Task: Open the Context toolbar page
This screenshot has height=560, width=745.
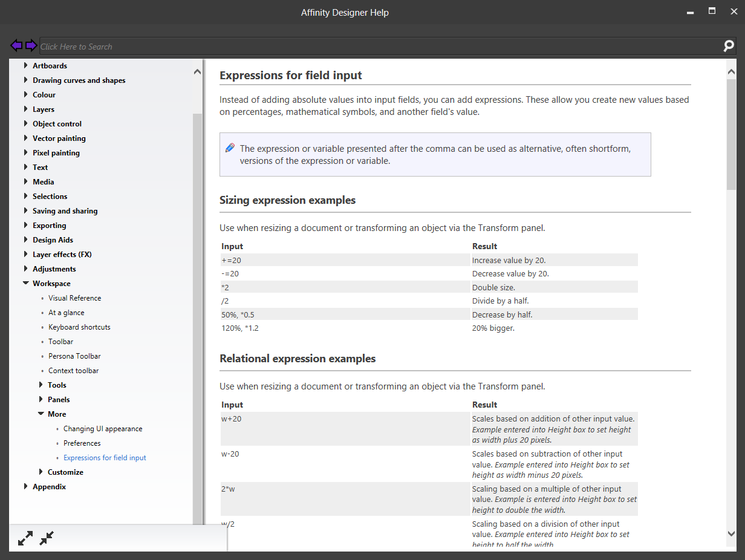Action: [74, 371]
